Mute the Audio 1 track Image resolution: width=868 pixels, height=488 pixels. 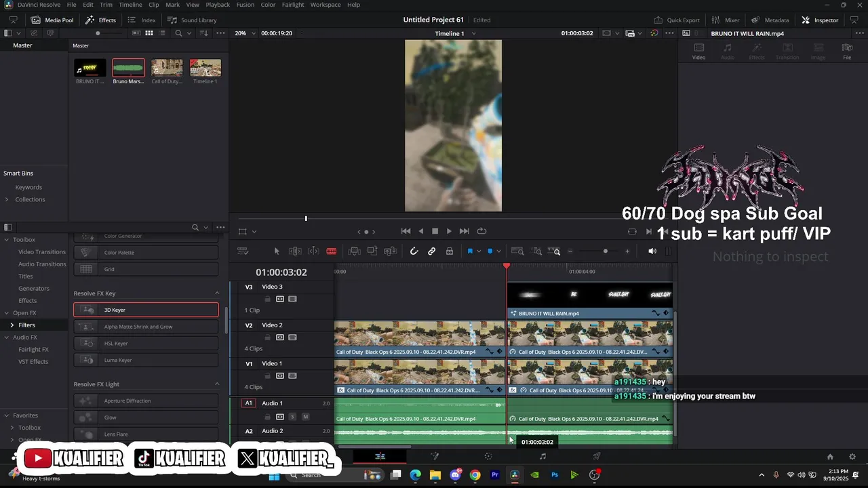tap(305, 417)
